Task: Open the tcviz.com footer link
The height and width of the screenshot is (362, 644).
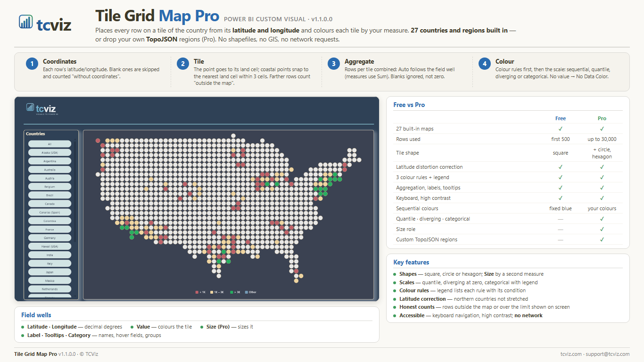Action: pos(571,354)
